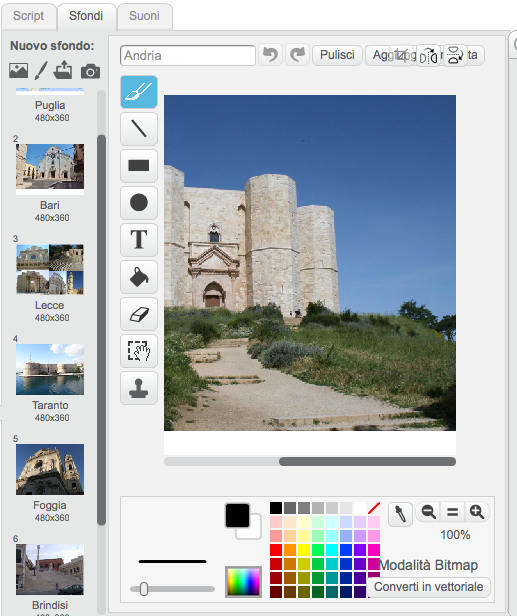Screen dimensions: 517x616
Task: Select the Line tool
Action: pos(139,129)
